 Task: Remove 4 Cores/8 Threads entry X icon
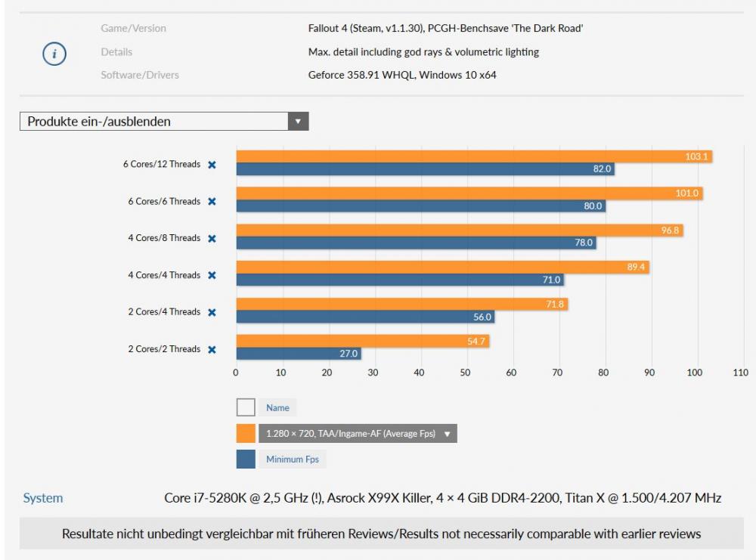click(212, 239)
